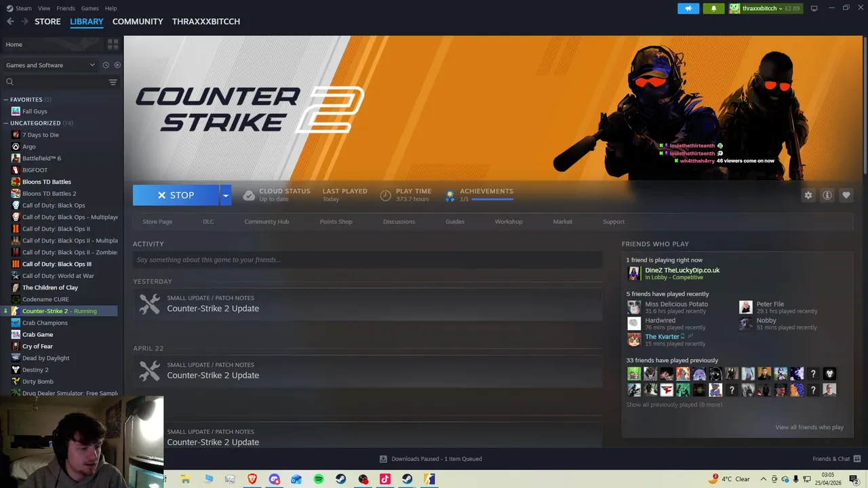Show game info with the info icon

click(827, 195)
